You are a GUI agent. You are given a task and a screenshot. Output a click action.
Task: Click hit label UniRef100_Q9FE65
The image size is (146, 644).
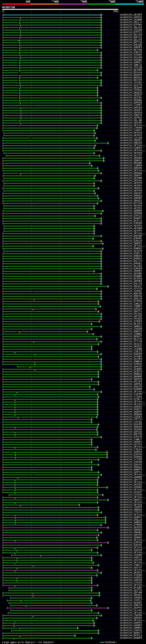(131, 103)
